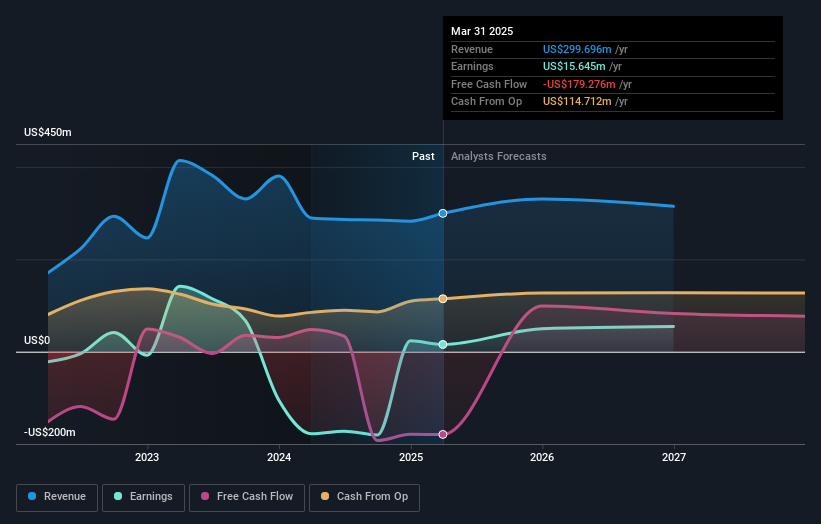Toggle the Cash From Op legend button
This screenshot has width=821, height=524.
tap(364, 497)
